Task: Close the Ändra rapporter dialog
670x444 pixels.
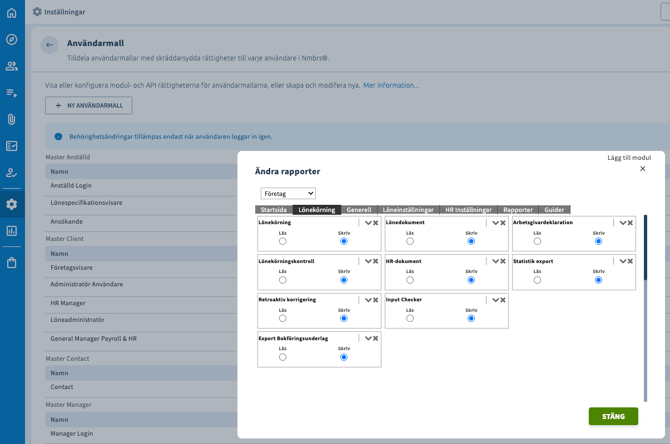Action: coord(643,169)
